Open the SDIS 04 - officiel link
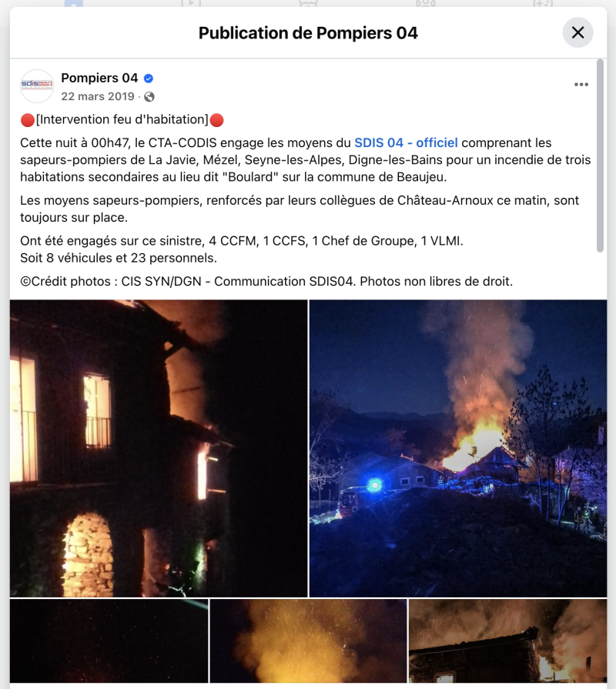This screenshot has height=689, width=616. point(406,143)
